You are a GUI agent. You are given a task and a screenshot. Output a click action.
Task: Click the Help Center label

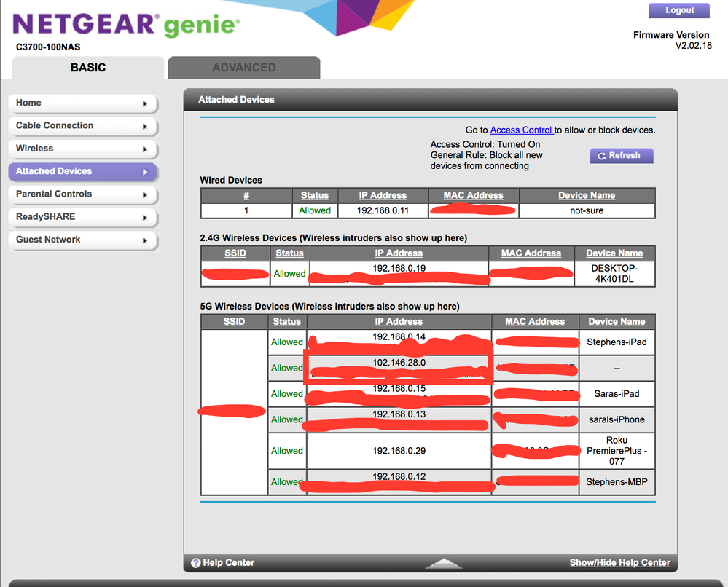(x=228, y=562)
